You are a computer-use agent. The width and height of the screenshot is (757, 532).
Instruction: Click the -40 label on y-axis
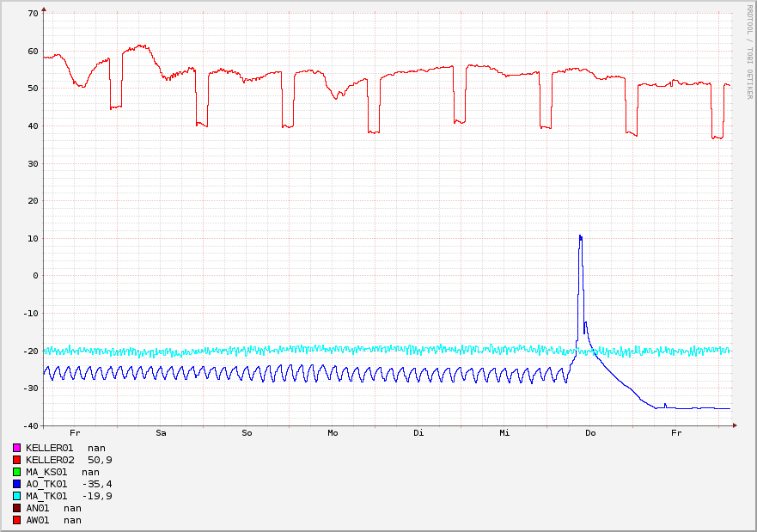click(30, 425)
